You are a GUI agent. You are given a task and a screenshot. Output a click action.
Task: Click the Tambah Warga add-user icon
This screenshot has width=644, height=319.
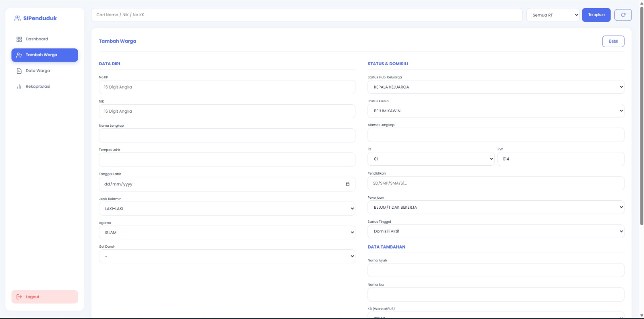coord(19,55)
